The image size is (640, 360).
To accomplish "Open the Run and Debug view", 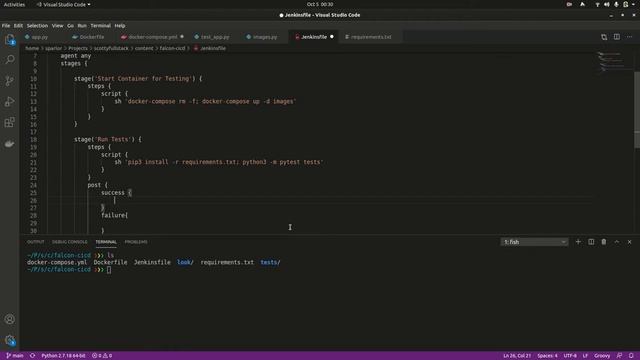I will coord(9,102).
